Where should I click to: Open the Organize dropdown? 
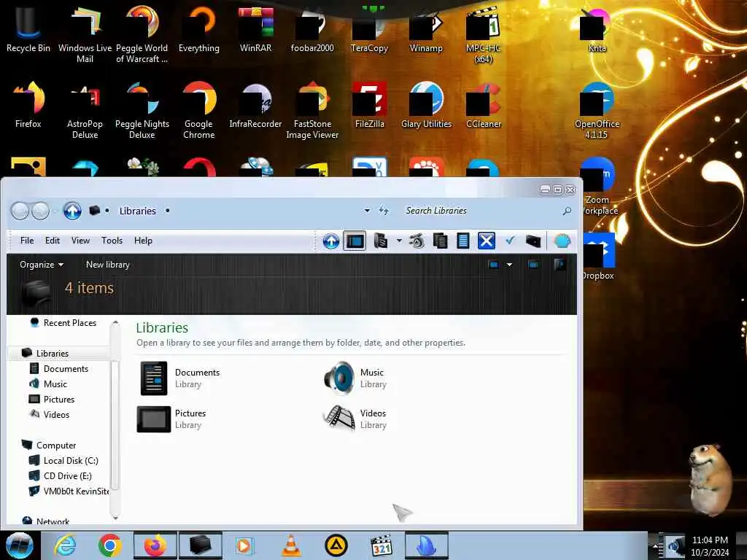(x=42, y=264)
